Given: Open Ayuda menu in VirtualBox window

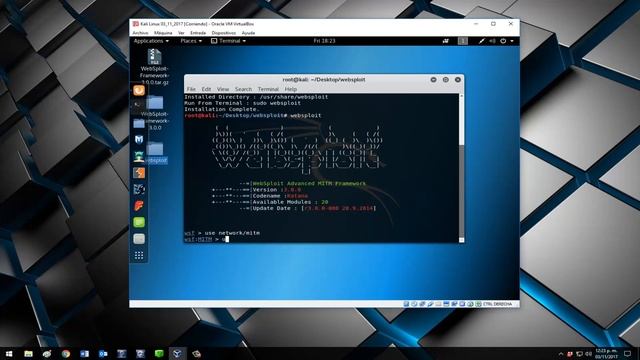Looking at the screenshot, I should click(248, 33).
